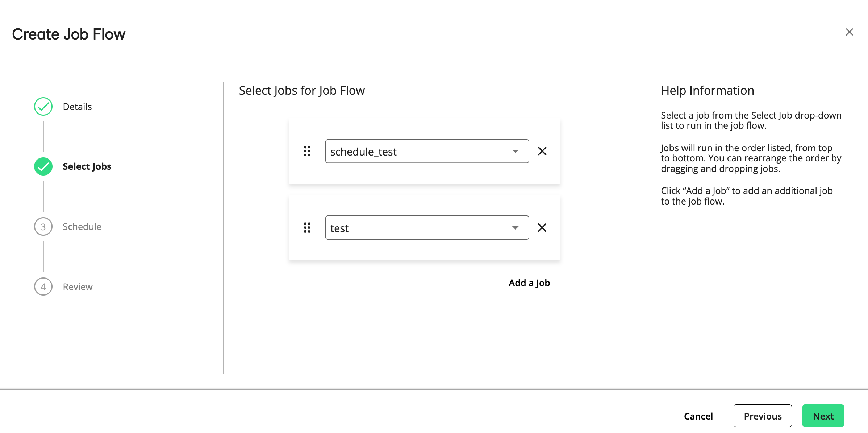Click the Previous button

(763, 416)
